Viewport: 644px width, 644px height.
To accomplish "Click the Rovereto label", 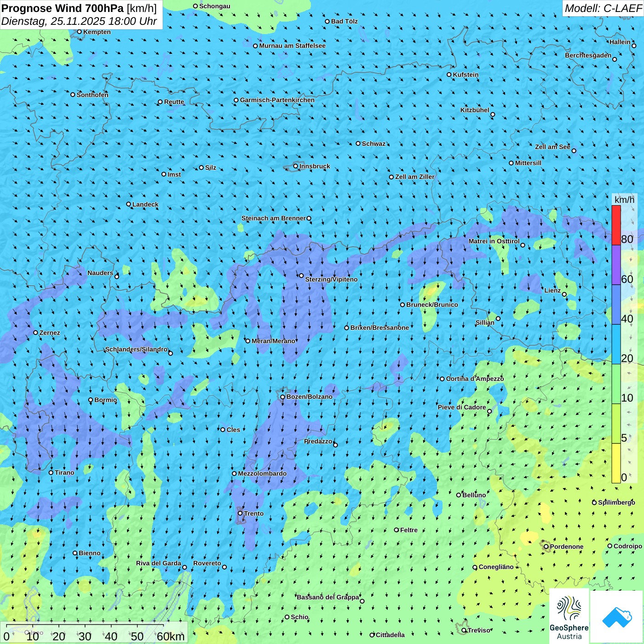I will (x=207, y=563).
